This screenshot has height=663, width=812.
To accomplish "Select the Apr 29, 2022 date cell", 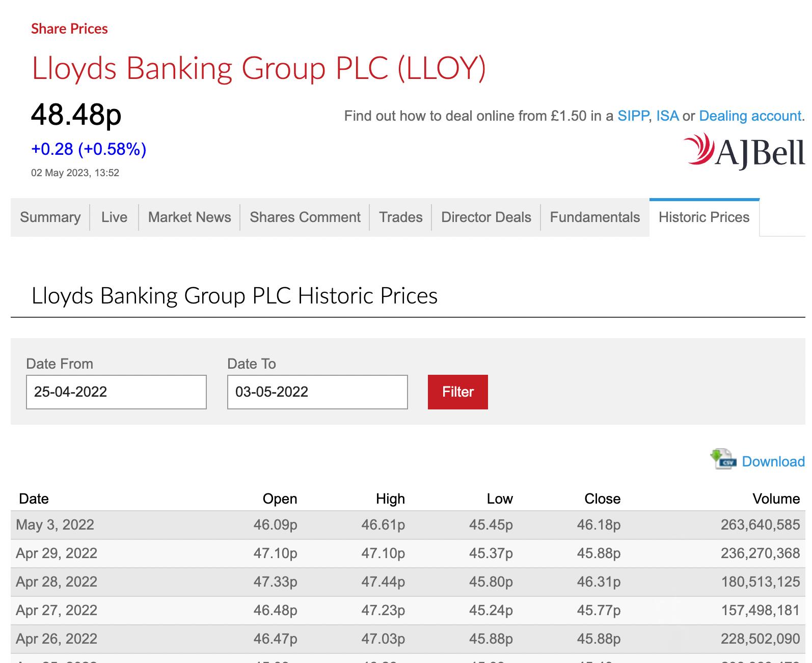I will [x=57, y=554].
